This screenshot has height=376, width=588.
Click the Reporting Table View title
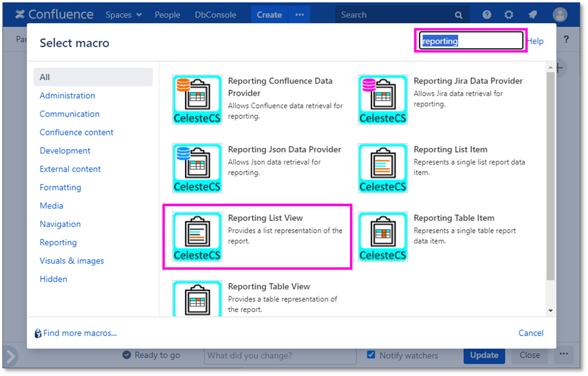tap(269, 287)
